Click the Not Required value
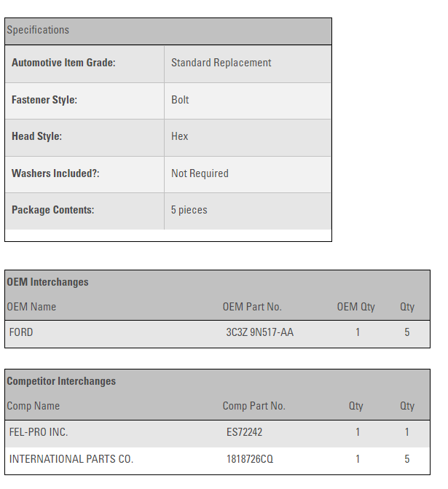 200,173
